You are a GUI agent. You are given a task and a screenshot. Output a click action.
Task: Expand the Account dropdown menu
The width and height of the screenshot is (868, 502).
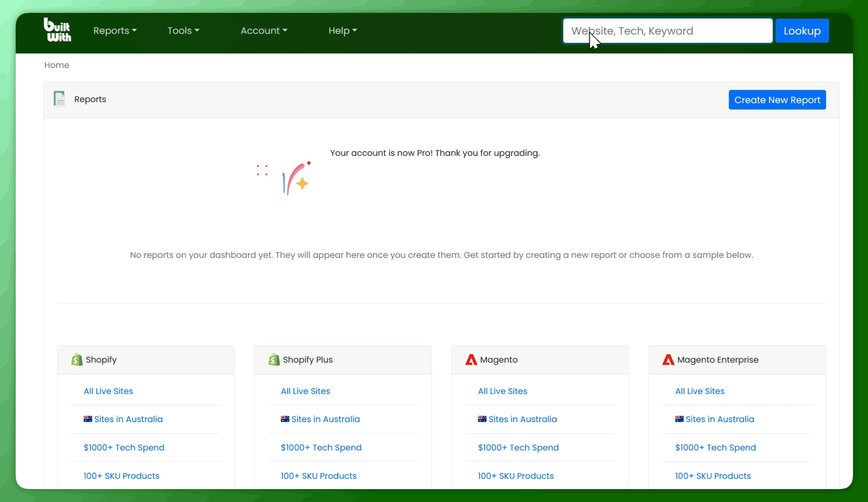(264, 31)
